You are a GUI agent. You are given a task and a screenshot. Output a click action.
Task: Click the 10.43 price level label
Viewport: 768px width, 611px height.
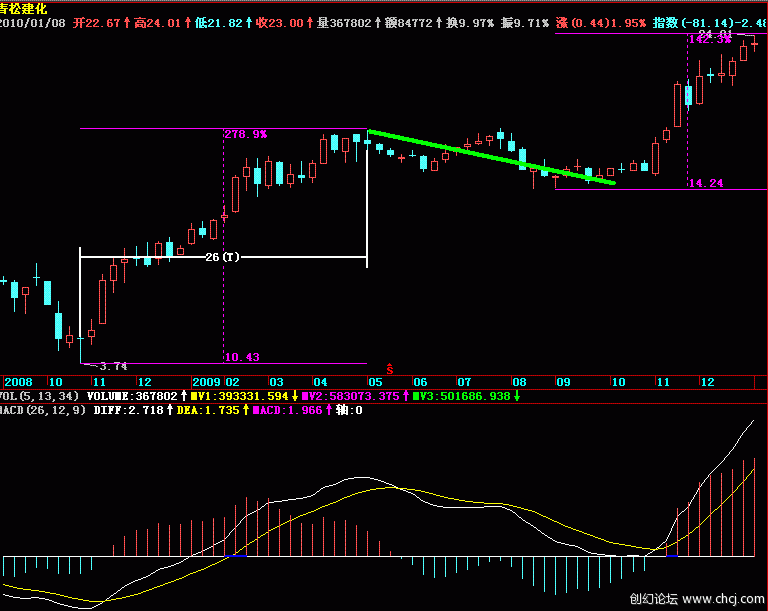coord(241,357)
